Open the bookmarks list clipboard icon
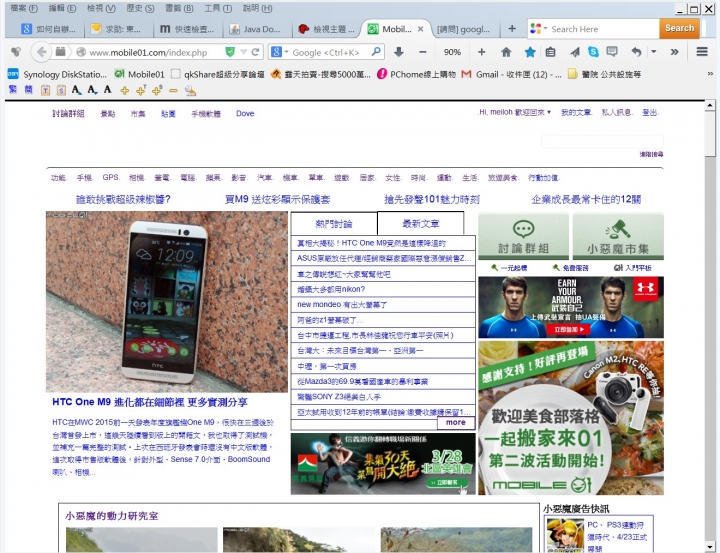Image resolution: width=720 pixels, height=553 pixels. point(551,52)
